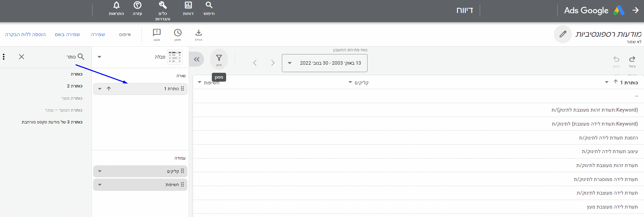Click the save button (שמירה)

point(98,34)
